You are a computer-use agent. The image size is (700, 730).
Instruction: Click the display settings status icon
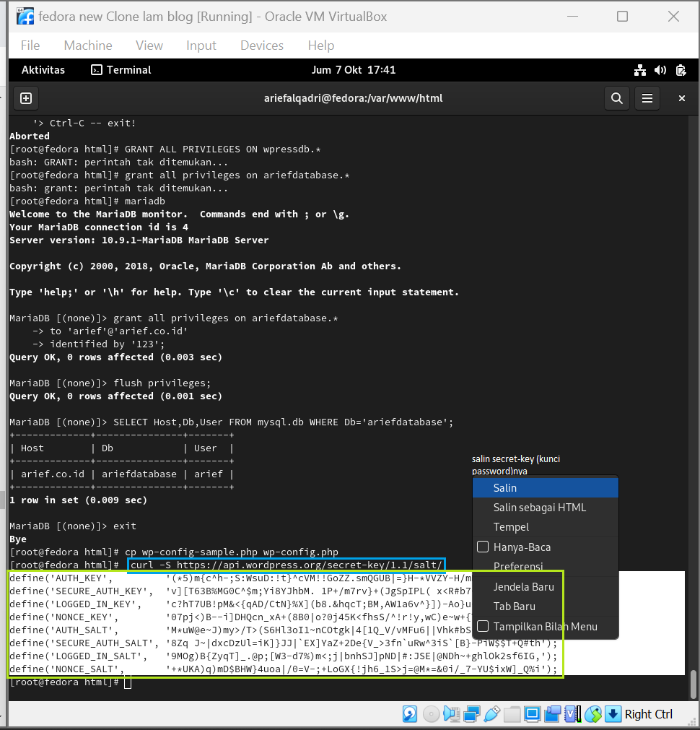(532, 713)
